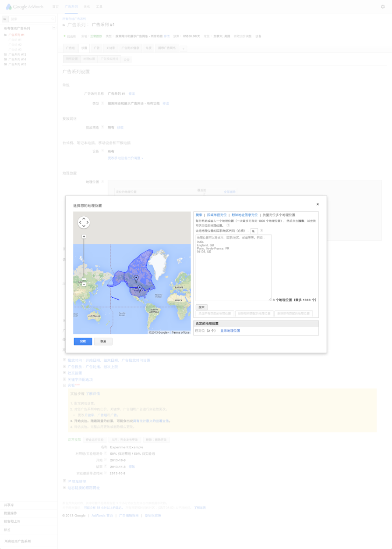392x549 pixels.
Task: Expand IP 地址排除 section
Action: coord(64,481)
